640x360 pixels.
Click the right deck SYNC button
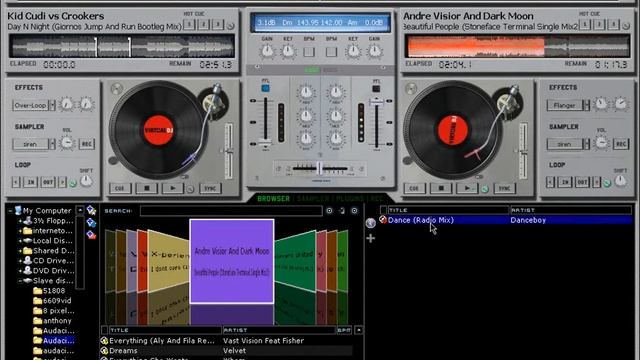pyautogui.click(x=504, y=188)
